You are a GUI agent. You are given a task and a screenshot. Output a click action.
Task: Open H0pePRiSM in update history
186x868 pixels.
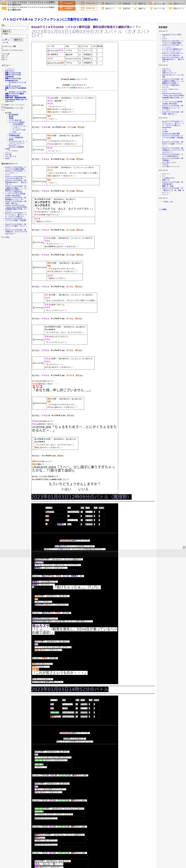point(167,128)
